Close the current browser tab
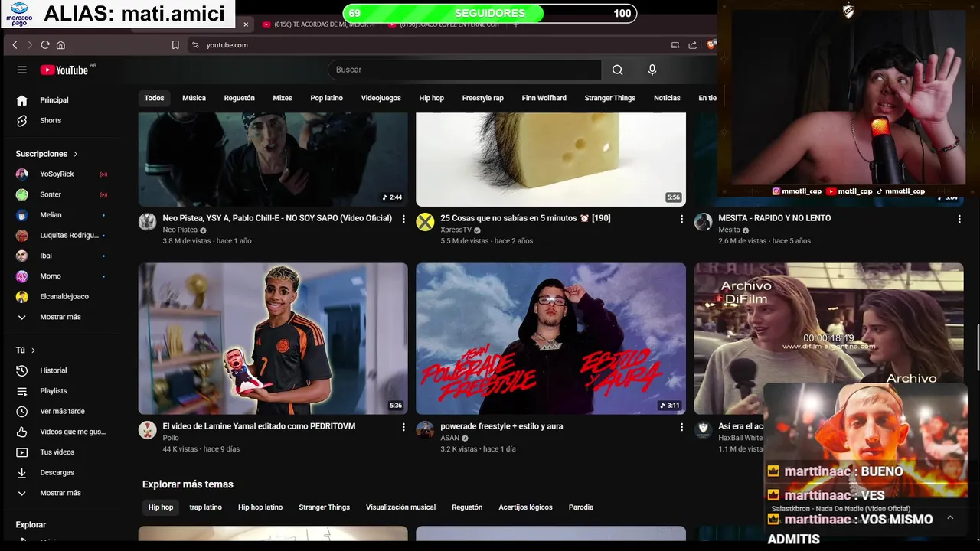 click(246, 24)
